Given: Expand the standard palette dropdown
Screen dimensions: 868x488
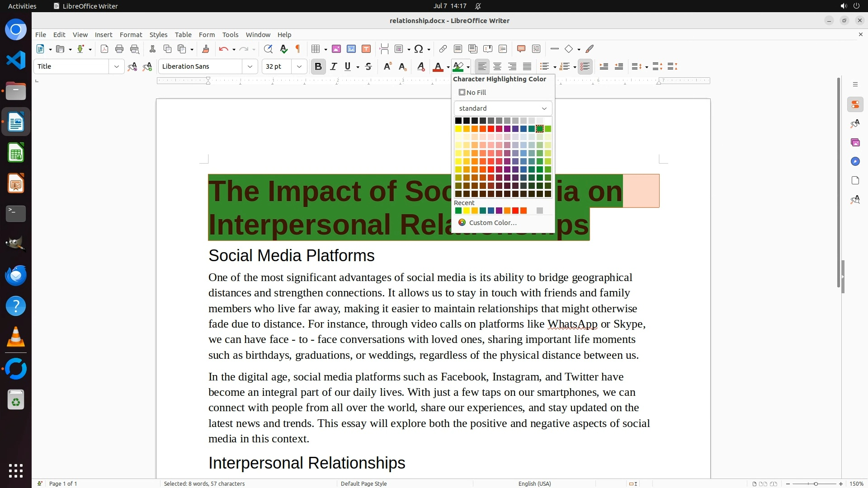Looking at the screenshot, I should pyautogui.click(x=544, y=108).
